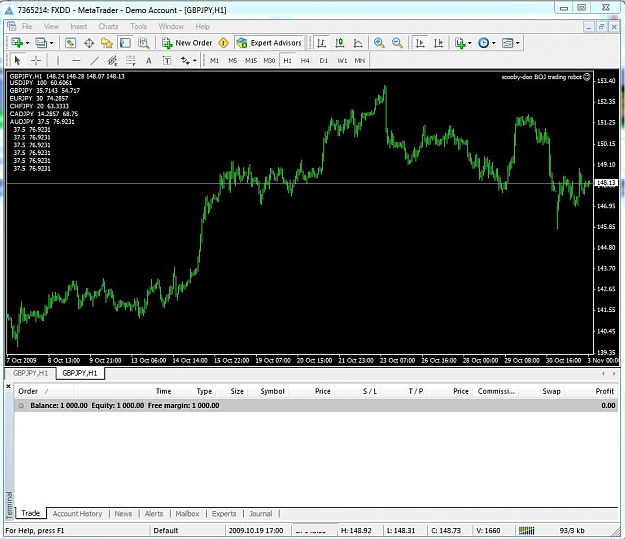
Task: Select the Trendline drawing tool
Action: (x=94, y=61)
